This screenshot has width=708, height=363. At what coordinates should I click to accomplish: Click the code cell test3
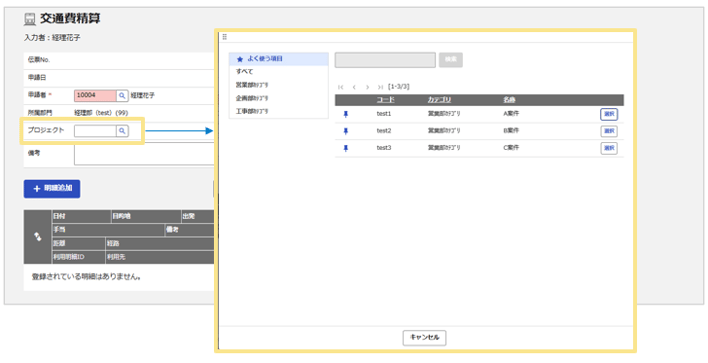(x=384, y=148)
